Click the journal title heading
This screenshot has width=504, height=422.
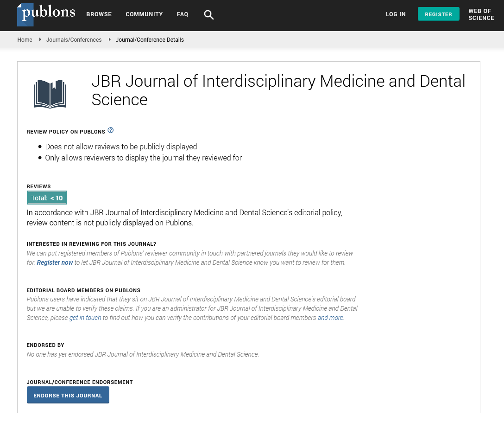[278, 90]
